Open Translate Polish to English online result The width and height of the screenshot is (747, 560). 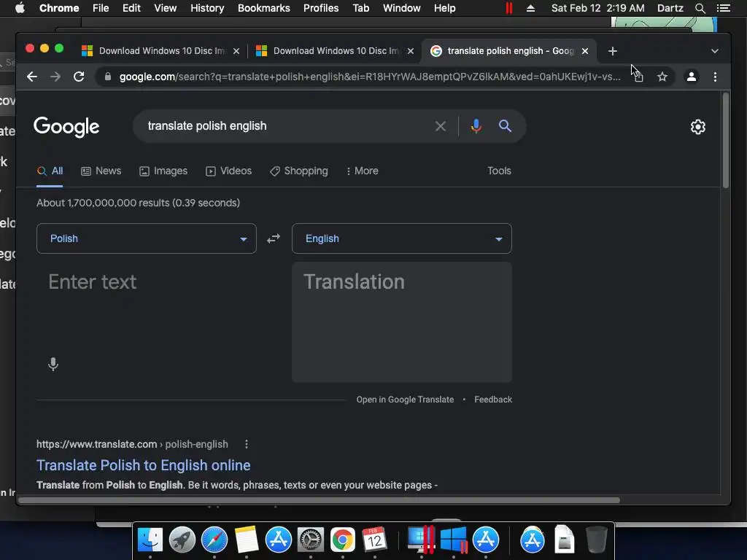[144, 465]
